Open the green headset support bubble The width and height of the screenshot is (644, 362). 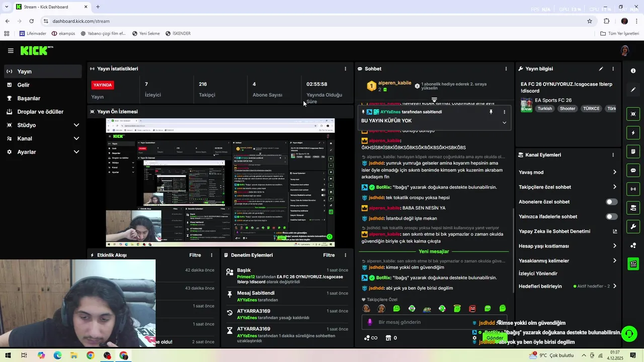(x=628, y=333)
